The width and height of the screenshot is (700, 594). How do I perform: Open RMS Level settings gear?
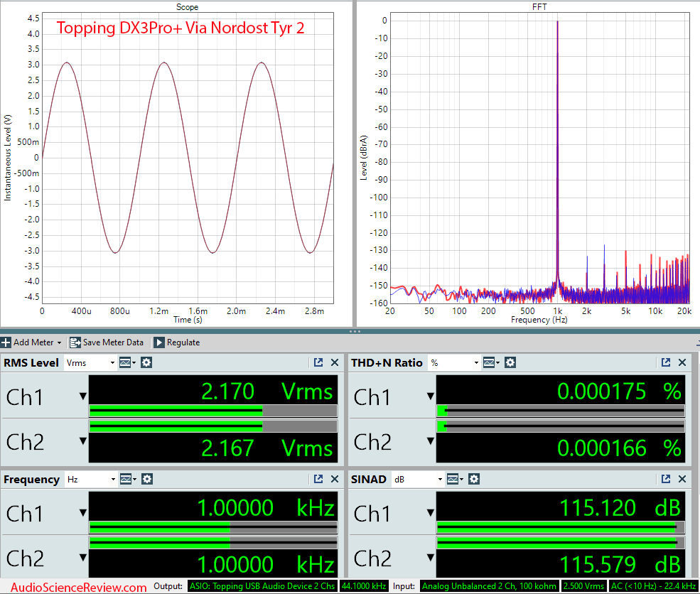click(x=146, y=363)
